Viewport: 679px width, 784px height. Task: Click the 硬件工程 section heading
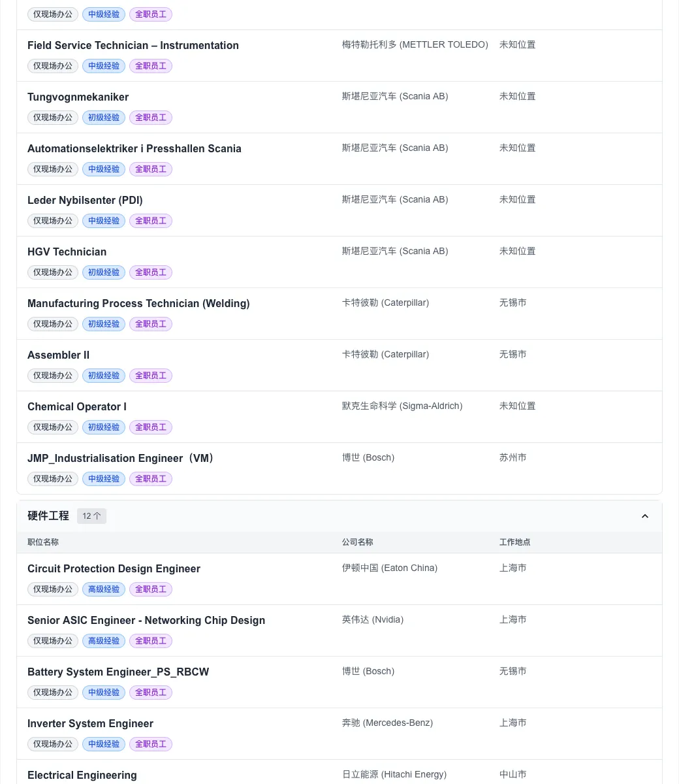click(48, 516)
